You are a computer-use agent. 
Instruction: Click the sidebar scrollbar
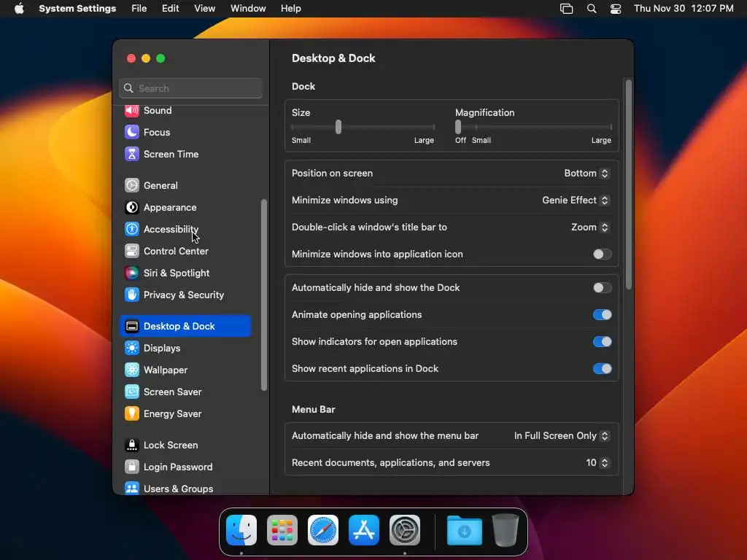coord(264,295)
